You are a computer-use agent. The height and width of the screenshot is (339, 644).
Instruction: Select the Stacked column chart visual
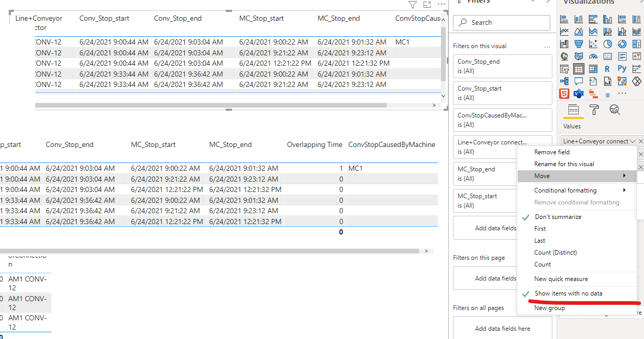click(579, 19)
